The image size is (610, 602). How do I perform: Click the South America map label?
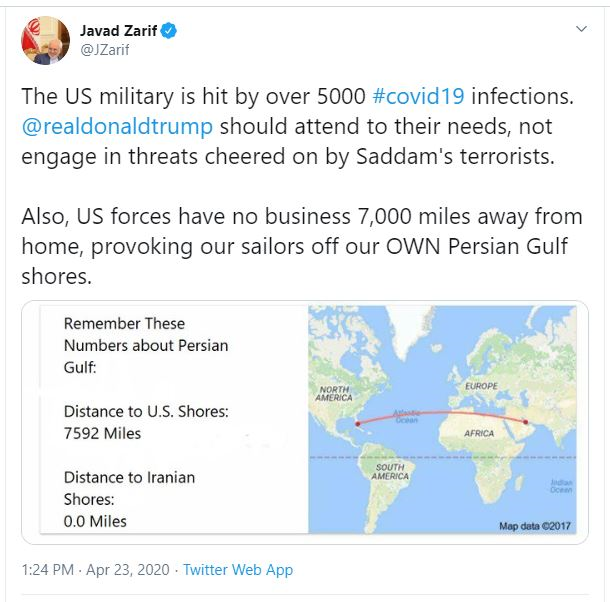pos(389,471)
